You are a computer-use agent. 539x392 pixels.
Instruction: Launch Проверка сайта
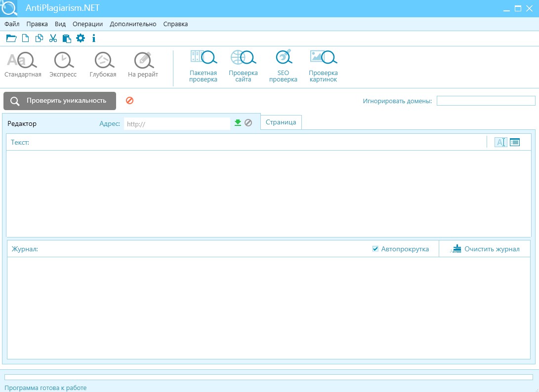(243, 66)
